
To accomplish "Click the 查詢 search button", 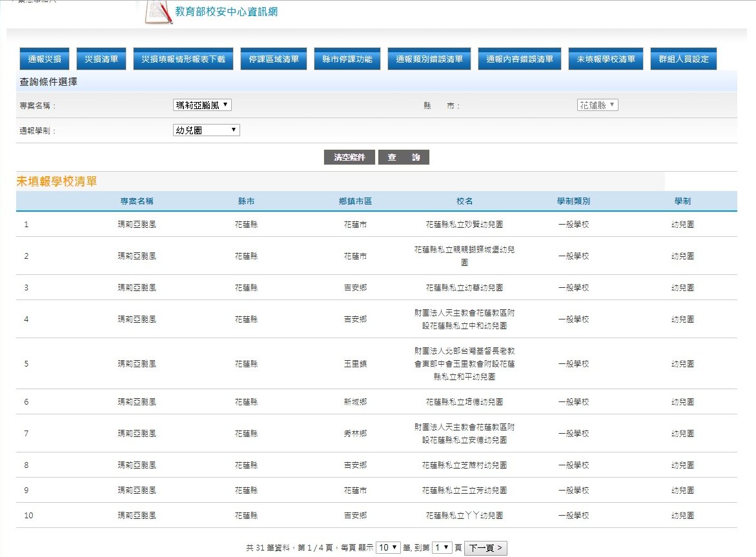I will pos(404,157).
